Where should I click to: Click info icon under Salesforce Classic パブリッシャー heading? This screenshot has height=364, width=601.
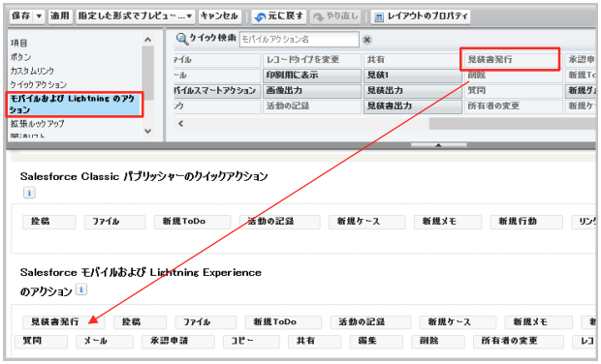tap(29, 193)
